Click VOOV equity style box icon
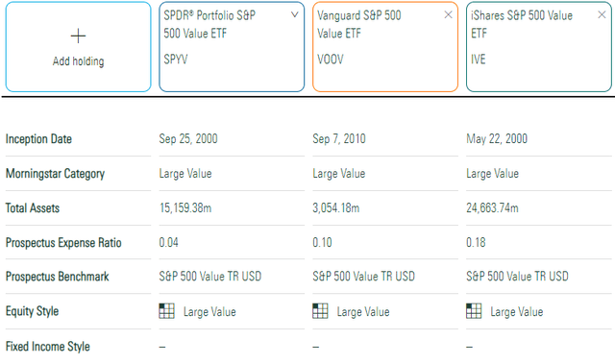This screenshot has width=615, height=364. pyautogui.click(x=320, y=311)
